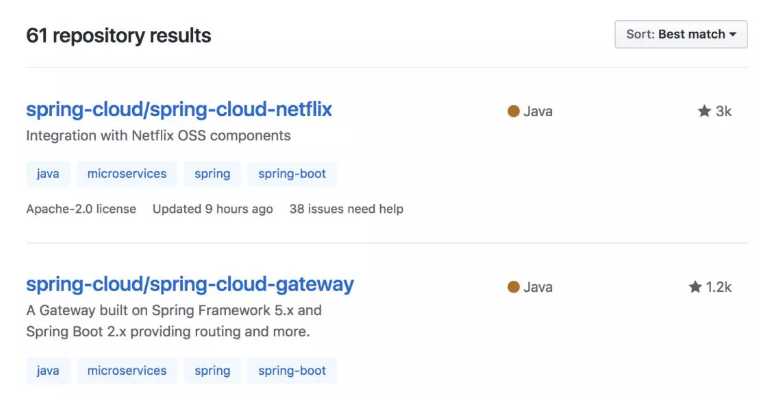769x419 pixels.
Task: Click the 1.2k star count
Action: click(718, 287)
